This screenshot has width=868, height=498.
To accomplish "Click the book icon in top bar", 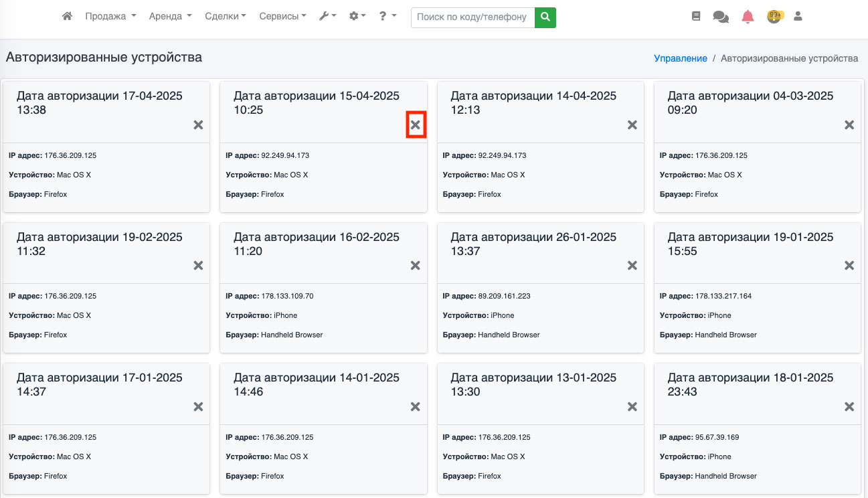I will point(696,16).
